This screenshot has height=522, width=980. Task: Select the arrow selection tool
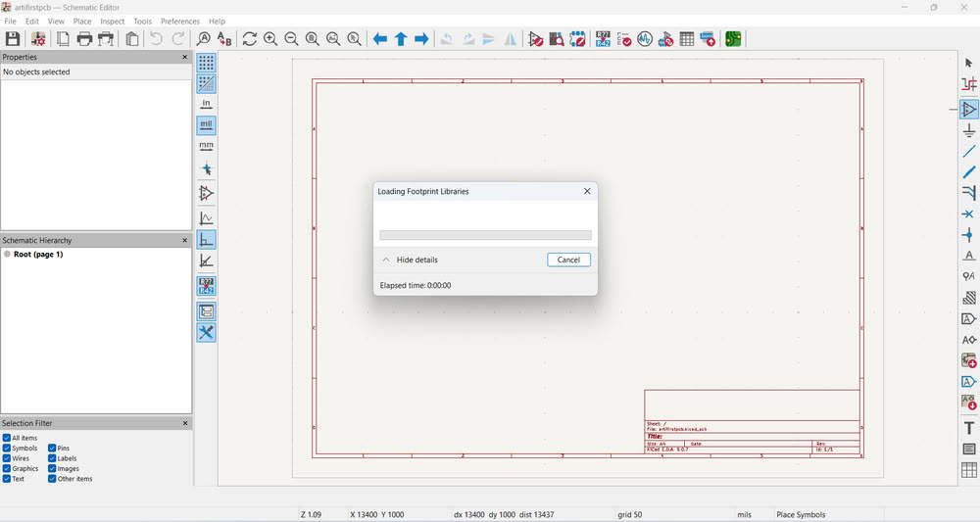point(969,63)
